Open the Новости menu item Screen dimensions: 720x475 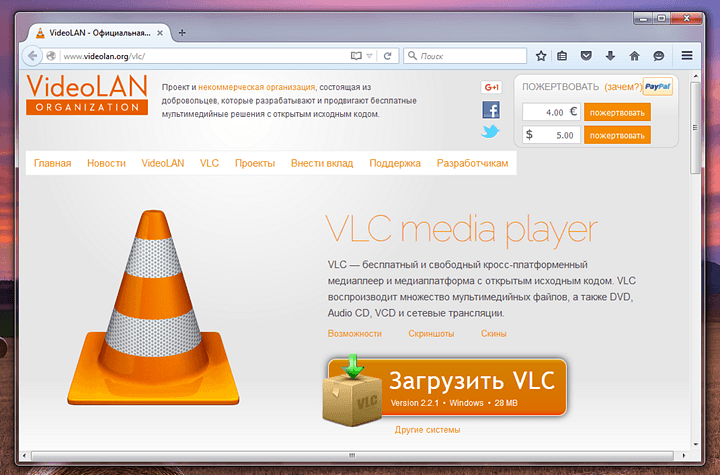pos(106,163)
